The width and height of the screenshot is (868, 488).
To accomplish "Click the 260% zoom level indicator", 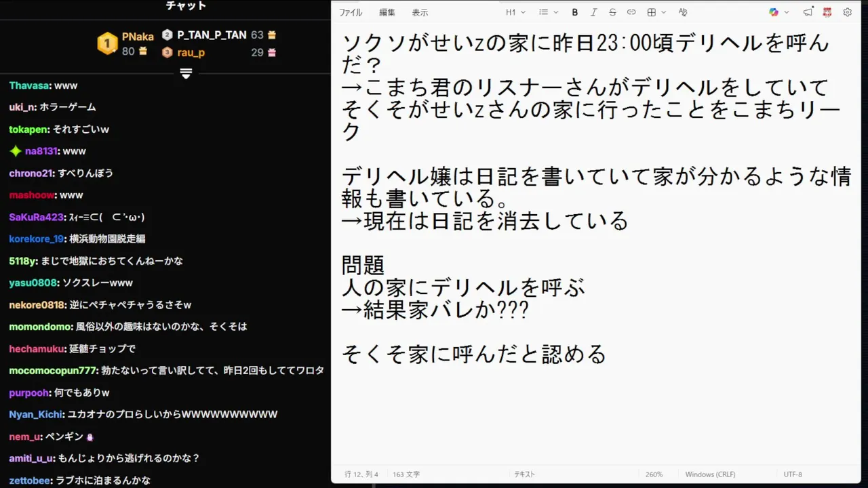I will point(654,474).
